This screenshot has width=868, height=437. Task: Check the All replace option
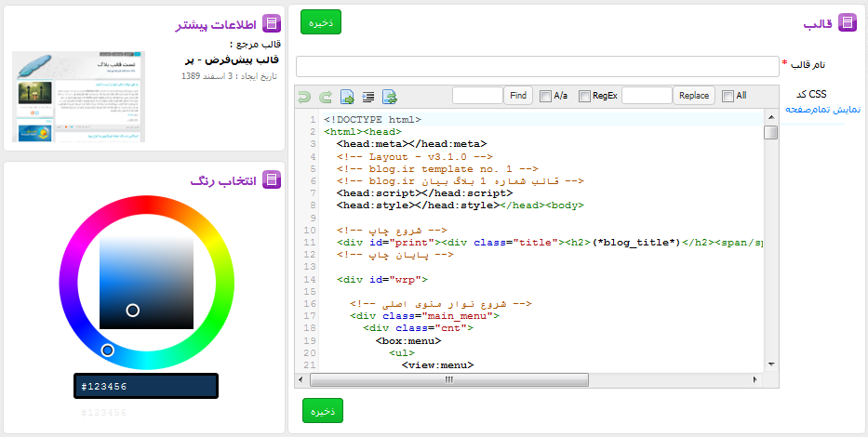[728, 96]
